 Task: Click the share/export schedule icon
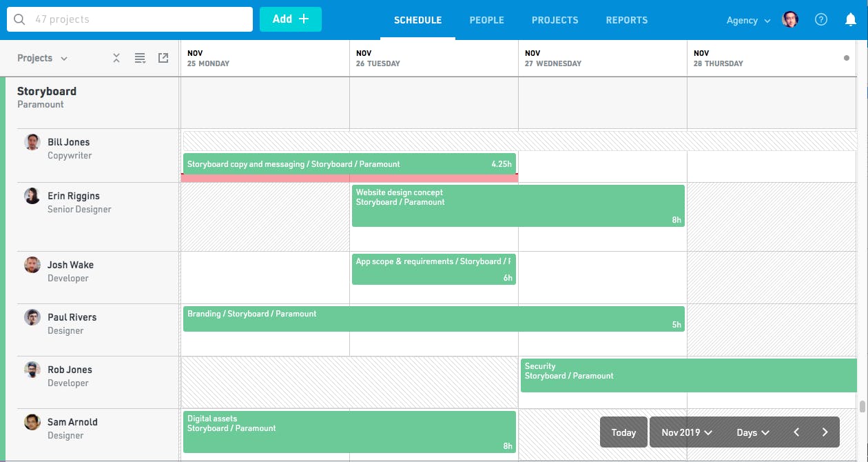point(163,58)
